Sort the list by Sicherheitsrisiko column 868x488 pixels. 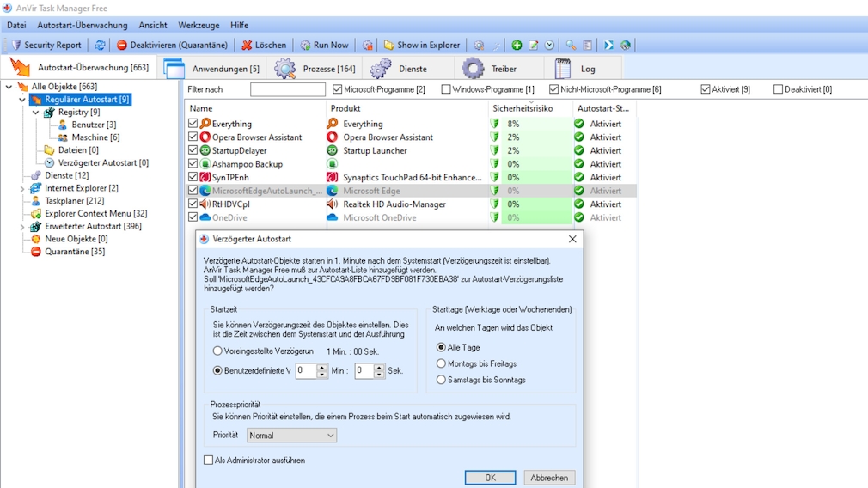[x=529, y=108]
